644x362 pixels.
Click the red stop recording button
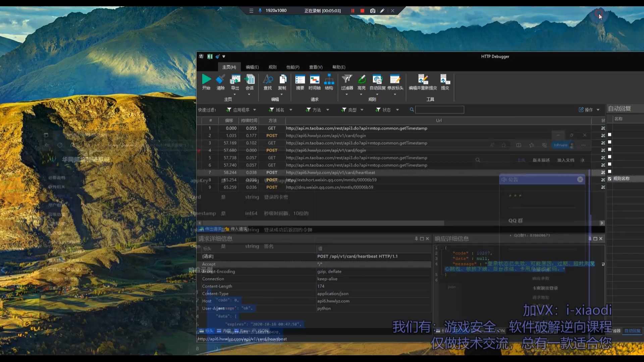362,11
